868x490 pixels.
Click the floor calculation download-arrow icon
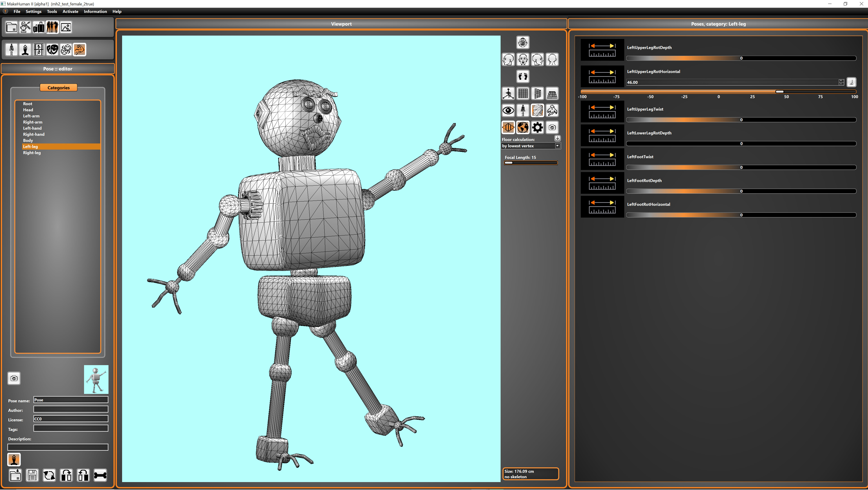coord(557,138)
